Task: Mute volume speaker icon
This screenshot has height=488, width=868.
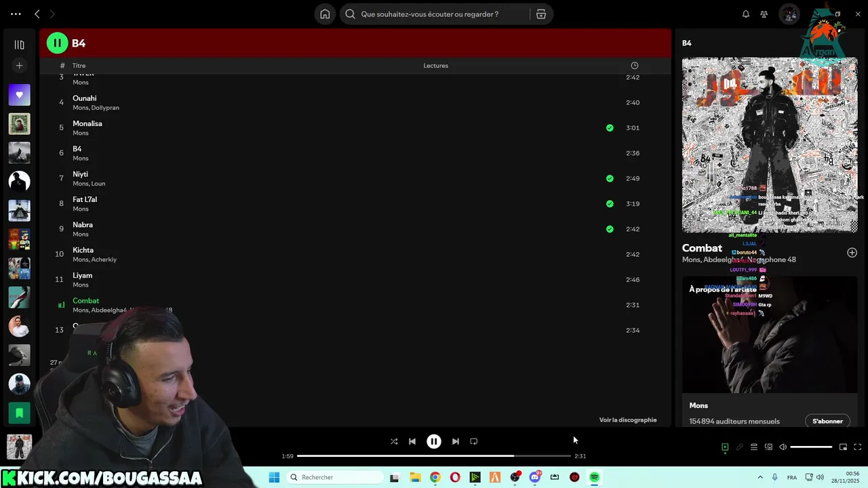Action: tap(783, 447)
